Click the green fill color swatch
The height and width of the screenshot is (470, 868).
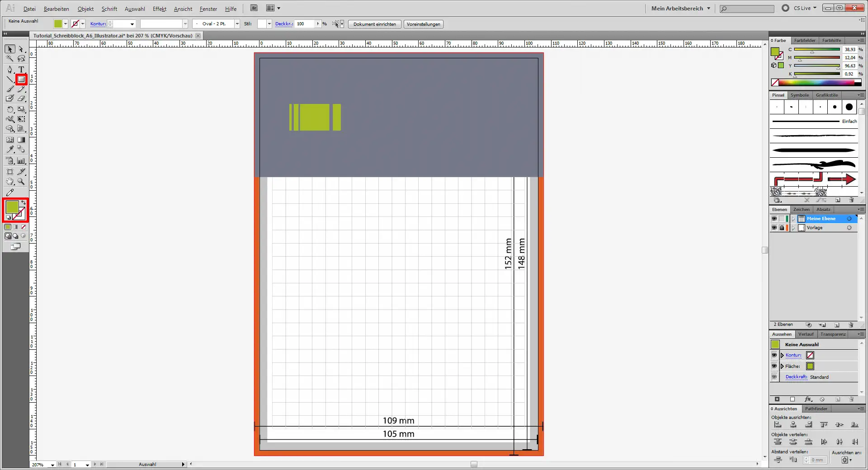coord(12,207)
